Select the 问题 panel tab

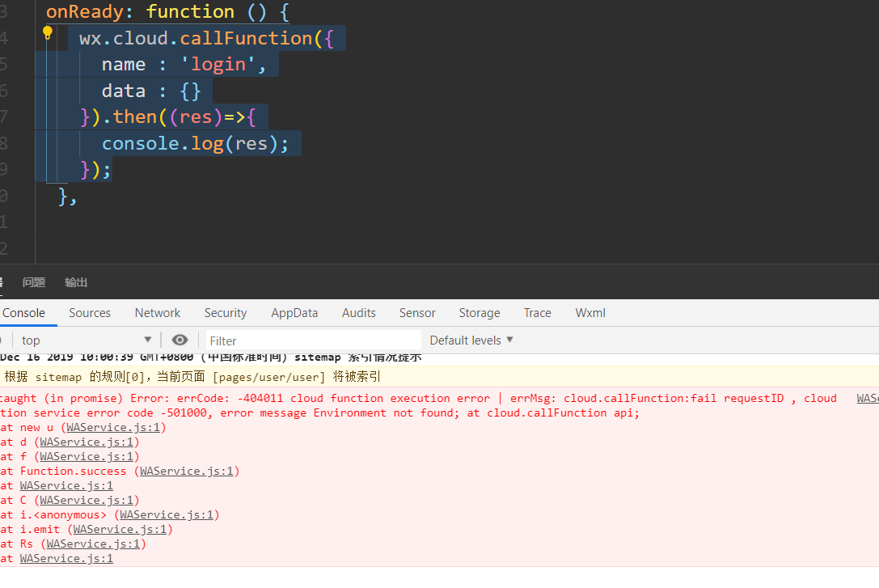(34, 282)
